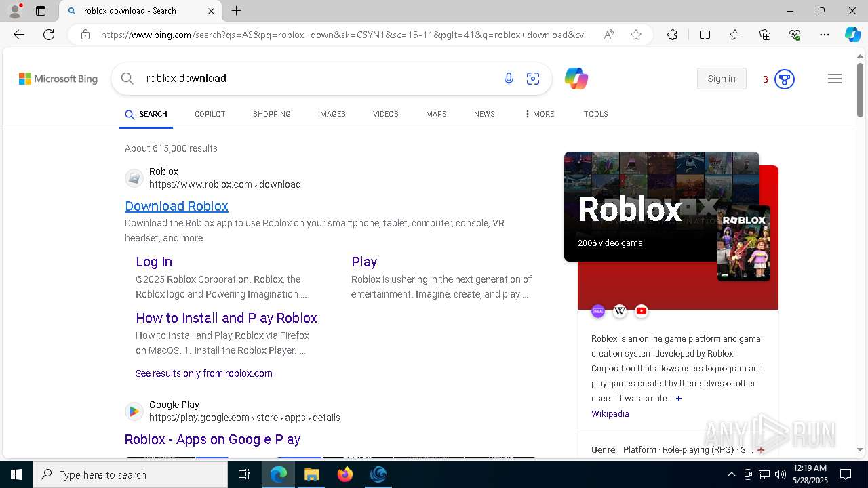Open the purple official site icon in panel
The width and height of the screenshot is (868, 488).
598,311
